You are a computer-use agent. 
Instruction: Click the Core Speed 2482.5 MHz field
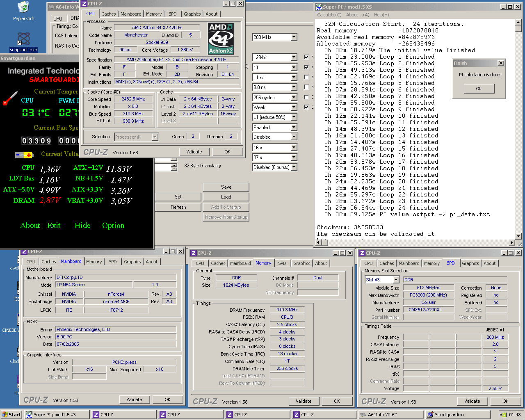133,99
